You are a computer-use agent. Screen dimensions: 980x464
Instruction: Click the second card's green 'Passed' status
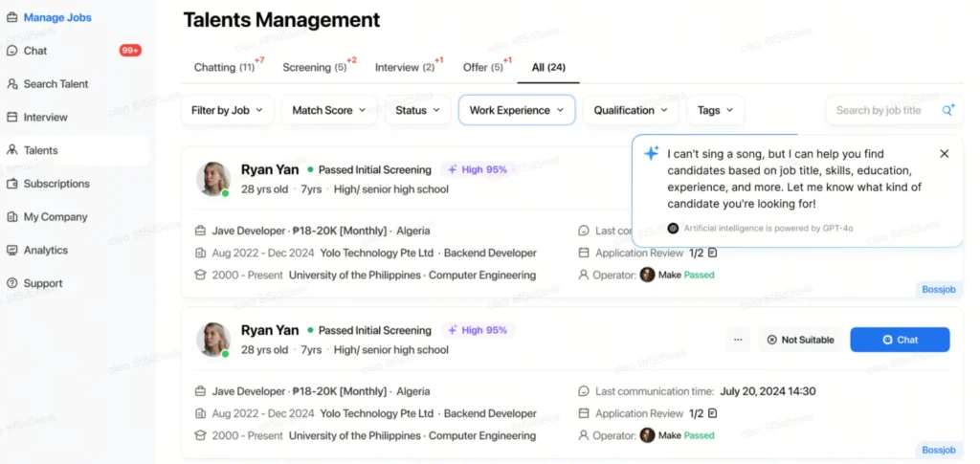tap(700, 435)
